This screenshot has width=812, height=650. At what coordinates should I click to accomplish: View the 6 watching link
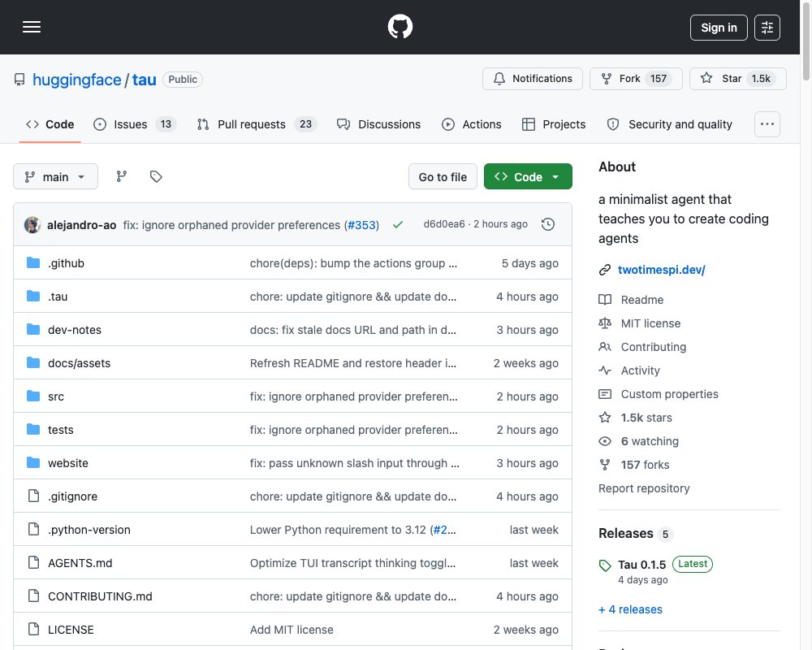pos(650,441)
